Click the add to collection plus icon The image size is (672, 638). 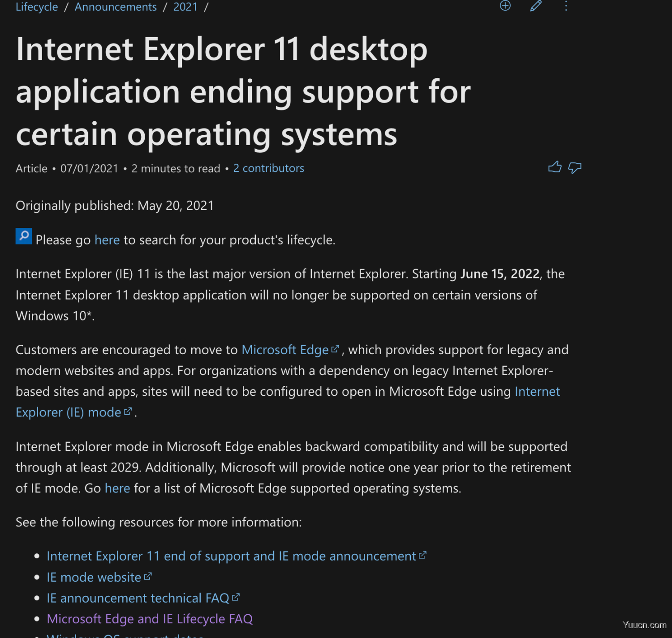point(505,5)
